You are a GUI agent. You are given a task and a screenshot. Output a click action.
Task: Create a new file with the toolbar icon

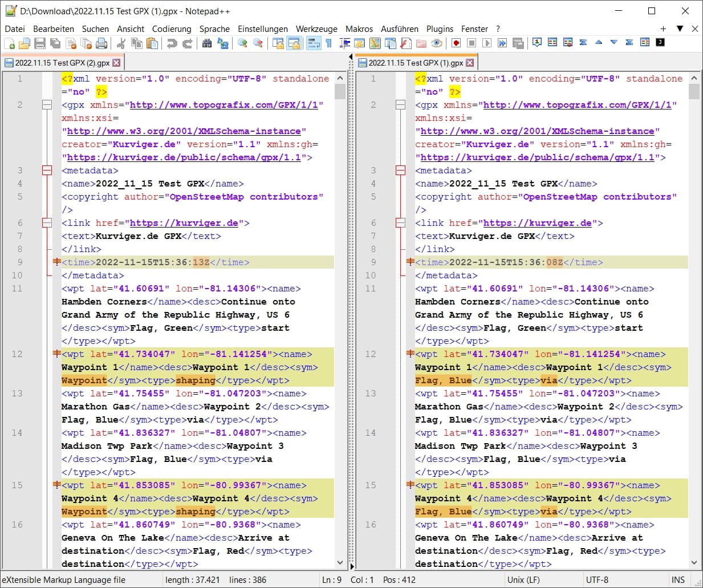[9, 43]
